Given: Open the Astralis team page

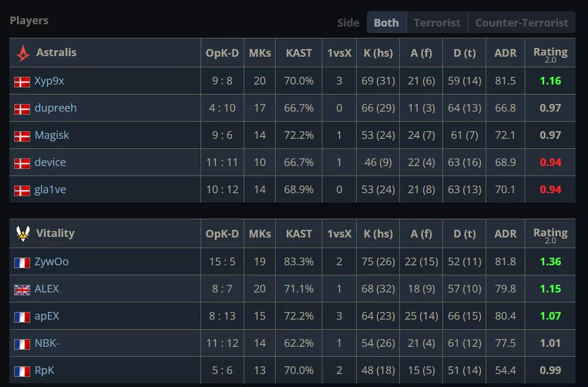Looking at the screenshot, I should [56, 53].
